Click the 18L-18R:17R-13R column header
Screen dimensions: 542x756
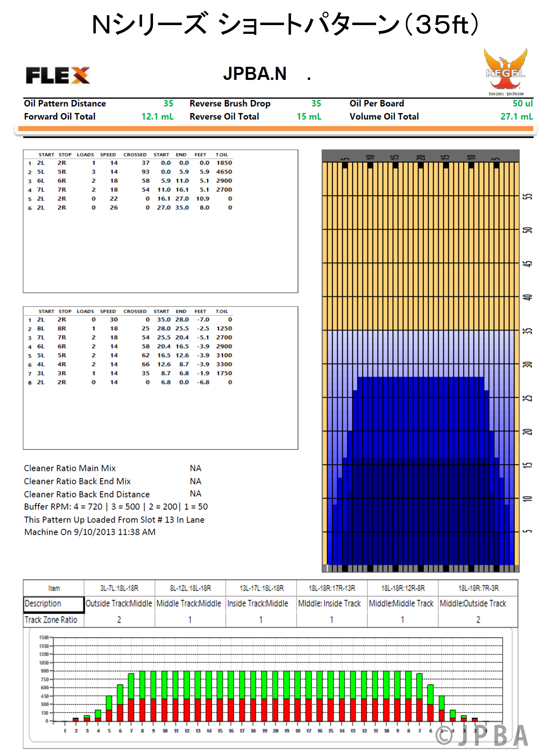click(x=332, y=588)
